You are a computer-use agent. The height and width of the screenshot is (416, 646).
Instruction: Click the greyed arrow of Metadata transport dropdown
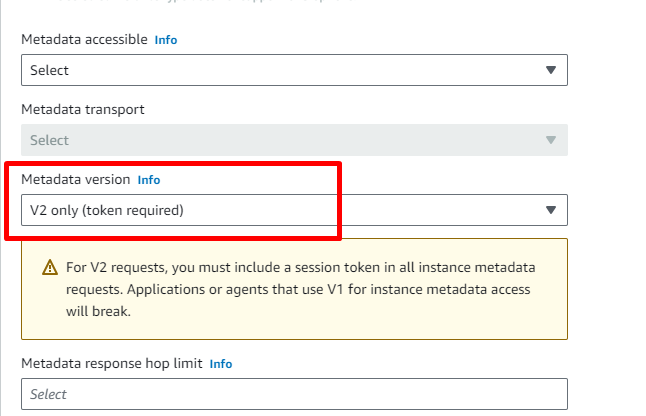point(550,140)
